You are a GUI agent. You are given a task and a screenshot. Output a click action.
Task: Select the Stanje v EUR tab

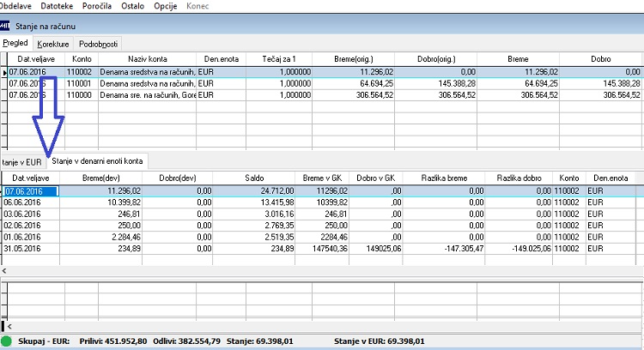pyautogui.click(x=22, y=162)
